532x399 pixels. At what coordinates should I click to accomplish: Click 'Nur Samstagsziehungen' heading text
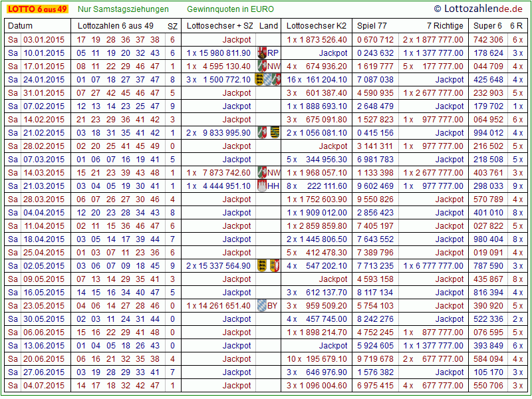123,9
